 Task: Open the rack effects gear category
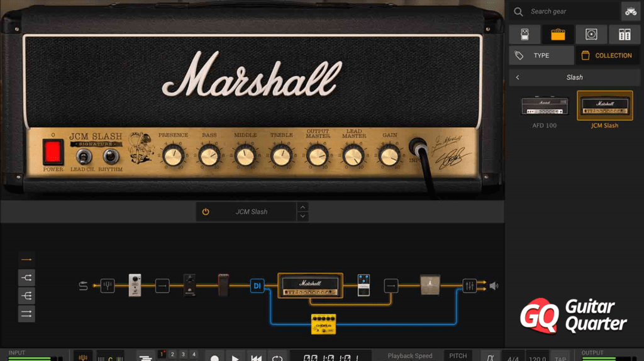point(625,35)
